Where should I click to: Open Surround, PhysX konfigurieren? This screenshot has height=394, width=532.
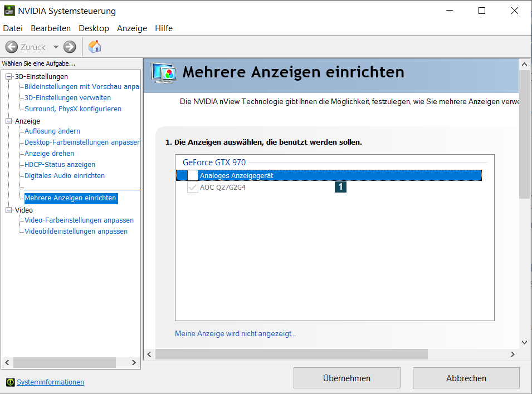(73, 109)
